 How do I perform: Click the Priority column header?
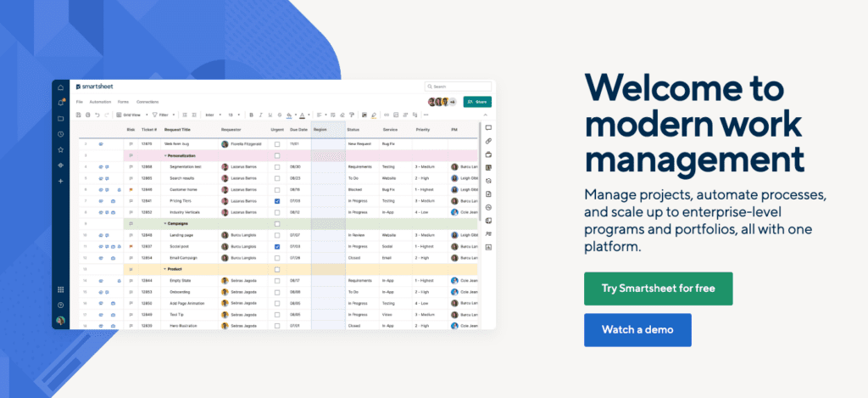[422, 129]
